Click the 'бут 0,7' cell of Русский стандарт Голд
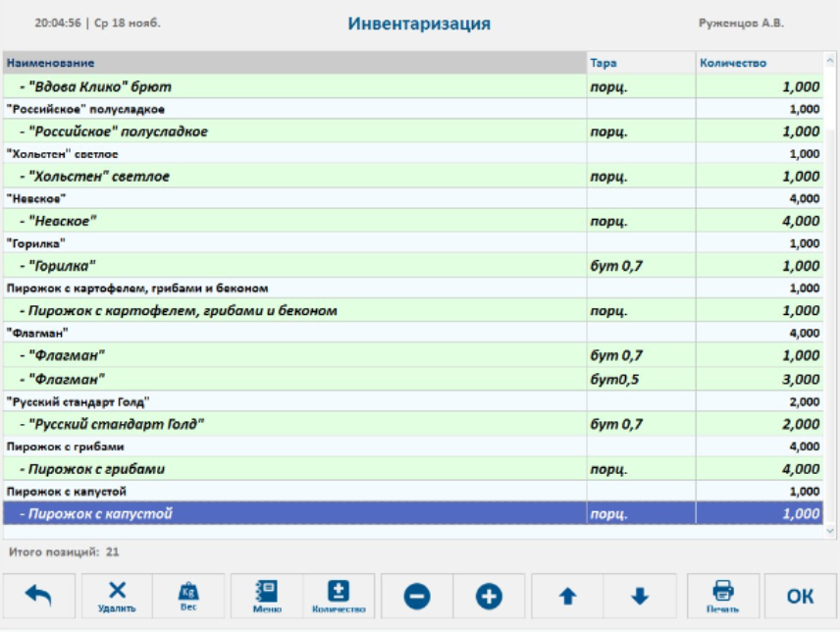 [x=641, y=424]
